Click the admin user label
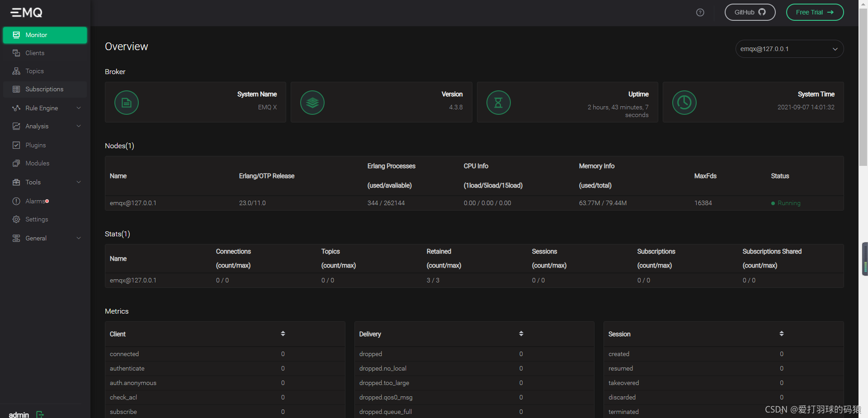 tap(19, 414)
